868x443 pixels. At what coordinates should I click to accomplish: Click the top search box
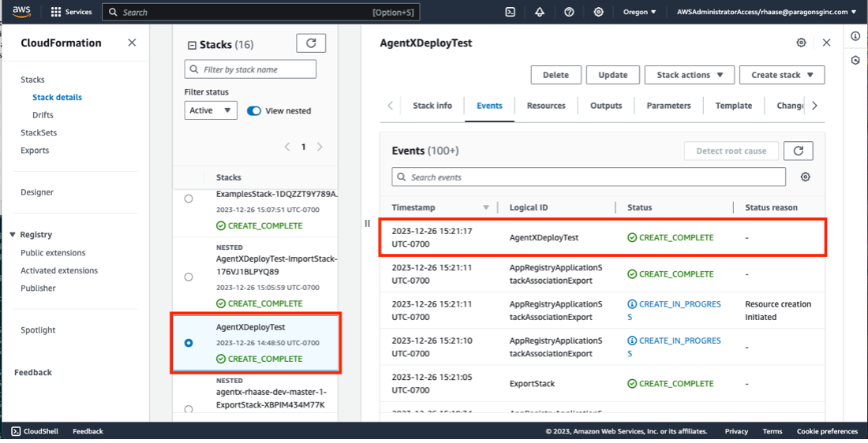260,12
